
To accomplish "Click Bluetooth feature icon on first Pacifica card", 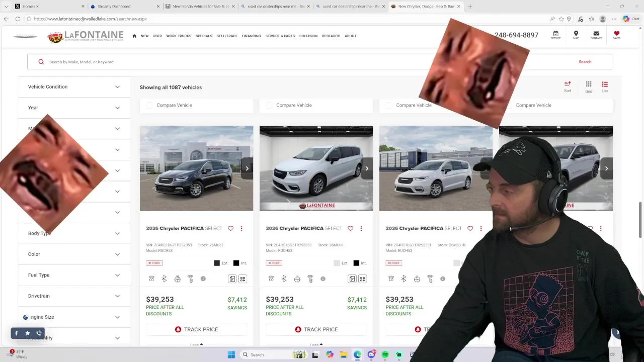I will point(164,279).
